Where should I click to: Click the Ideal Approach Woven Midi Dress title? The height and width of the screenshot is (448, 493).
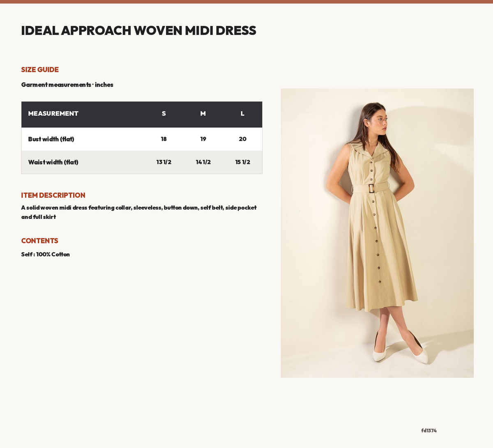click(138, 30)
